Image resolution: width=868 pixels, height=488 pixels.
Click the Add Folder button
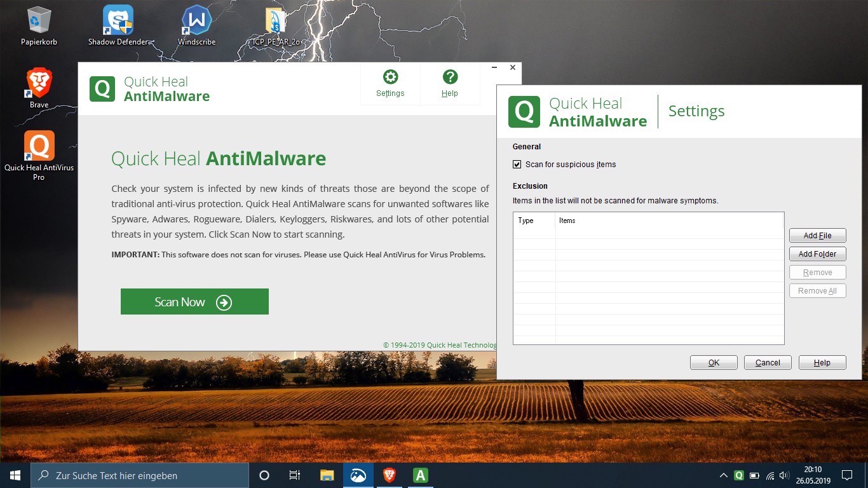coord(818,254)
